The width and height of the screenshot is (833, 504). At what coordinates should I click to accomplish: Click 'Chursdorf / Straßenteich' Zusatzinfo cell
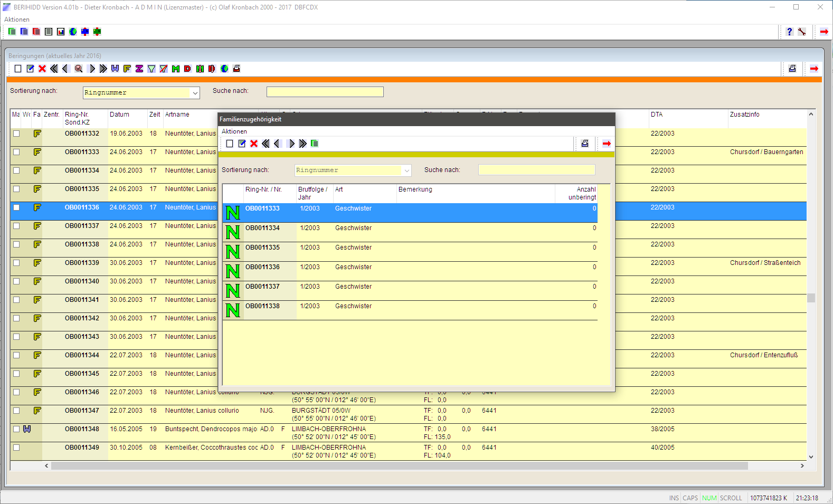[765, 263]
